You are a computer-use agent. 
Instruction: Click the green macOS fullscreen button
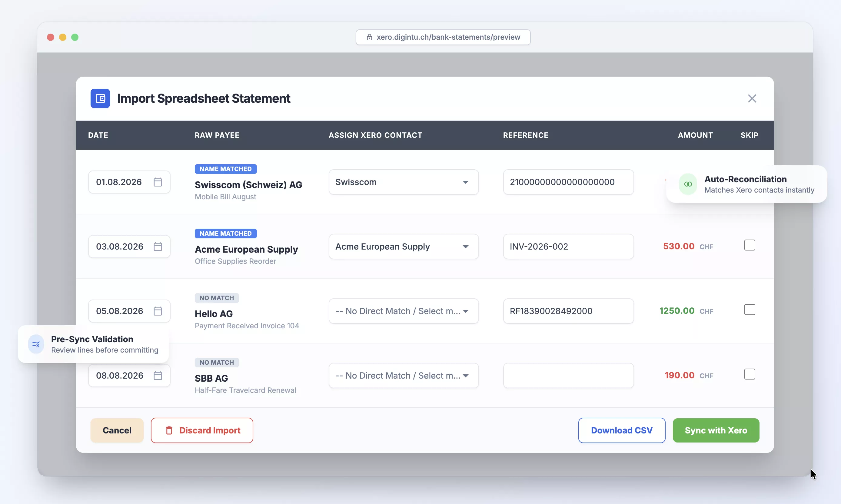pyautogui.click(x=75, y=37)
